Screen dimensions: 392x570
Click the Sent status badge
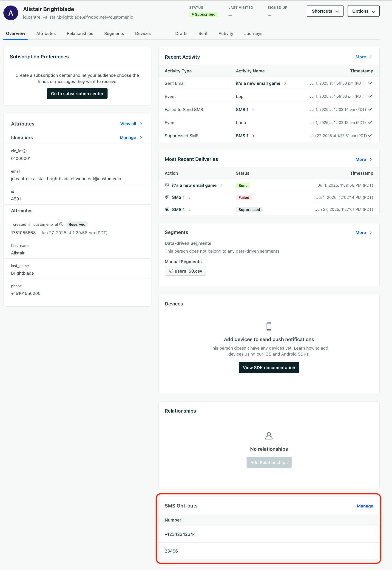coord(242,185)
